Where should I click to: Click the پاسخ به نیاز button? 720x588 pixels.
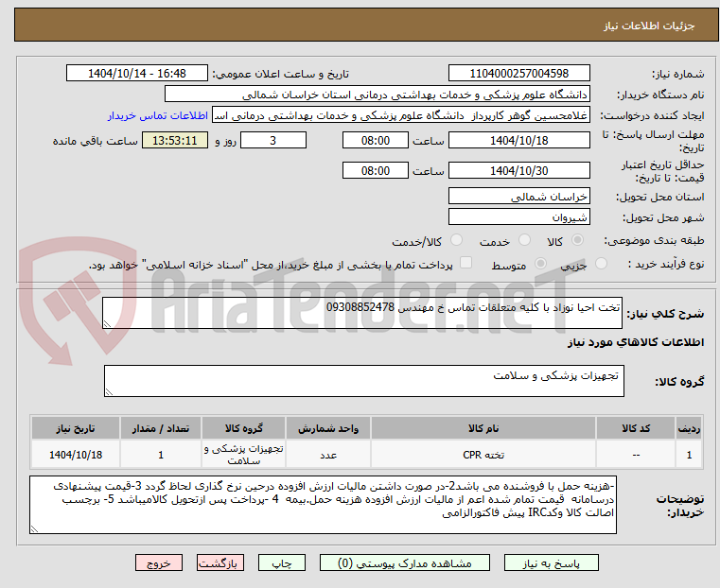pyautogui.click(x=551, y=562)
